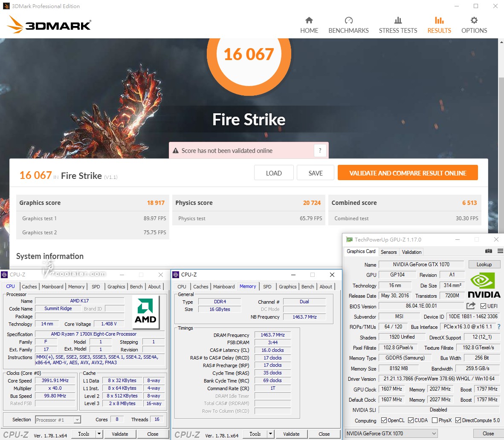Toggle PhysX checkbox in GPU-Z

coord(434,420)
